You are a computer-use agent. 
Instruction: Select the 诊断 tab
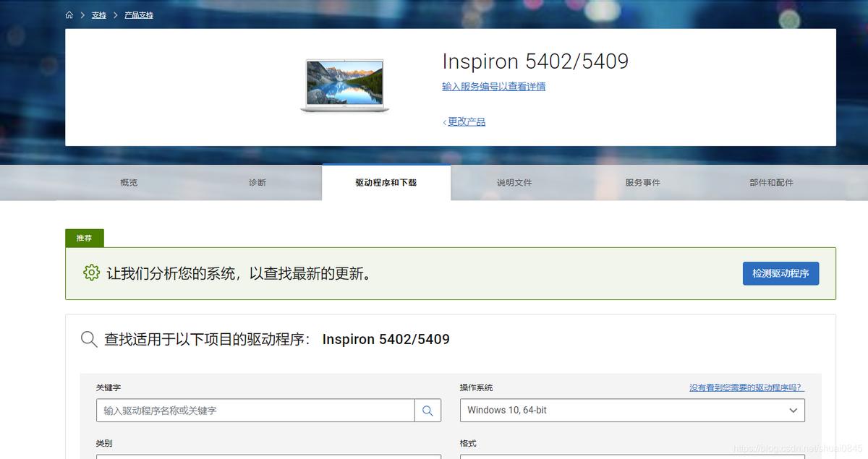pos(258,182)
